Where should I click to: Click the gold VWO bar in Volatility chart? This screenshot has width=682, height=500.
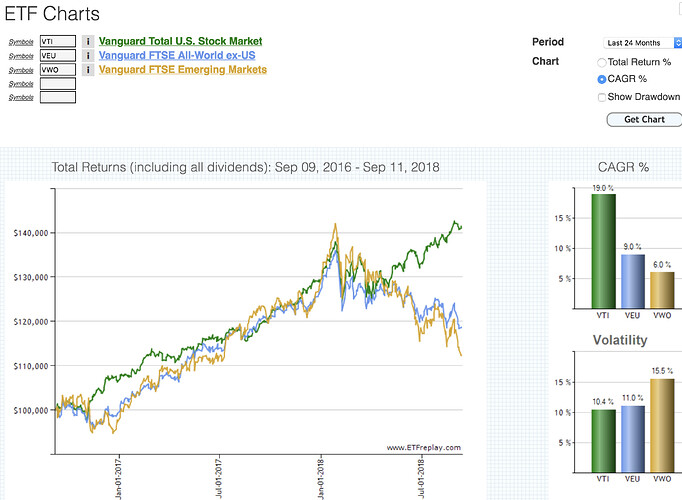pos(662,426)
